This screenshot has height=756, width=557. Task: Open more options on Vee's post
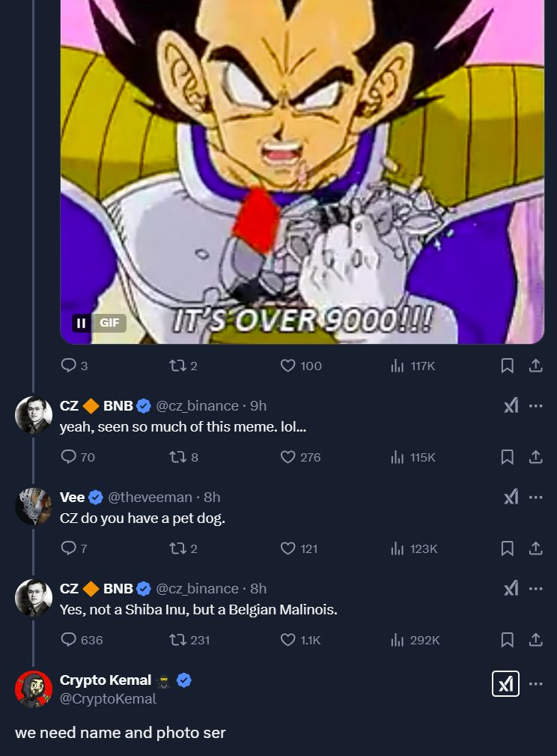[x=535, y=497]
